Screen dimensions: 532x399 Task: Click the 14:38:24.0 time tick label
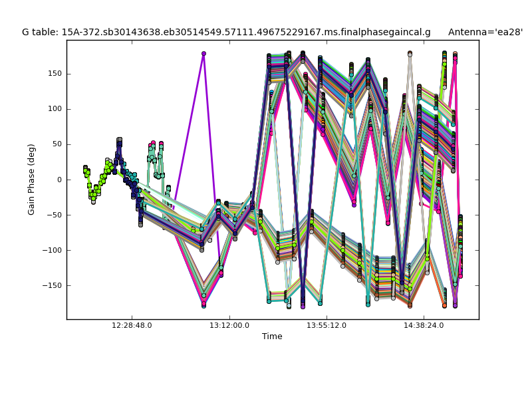[424, 326]
